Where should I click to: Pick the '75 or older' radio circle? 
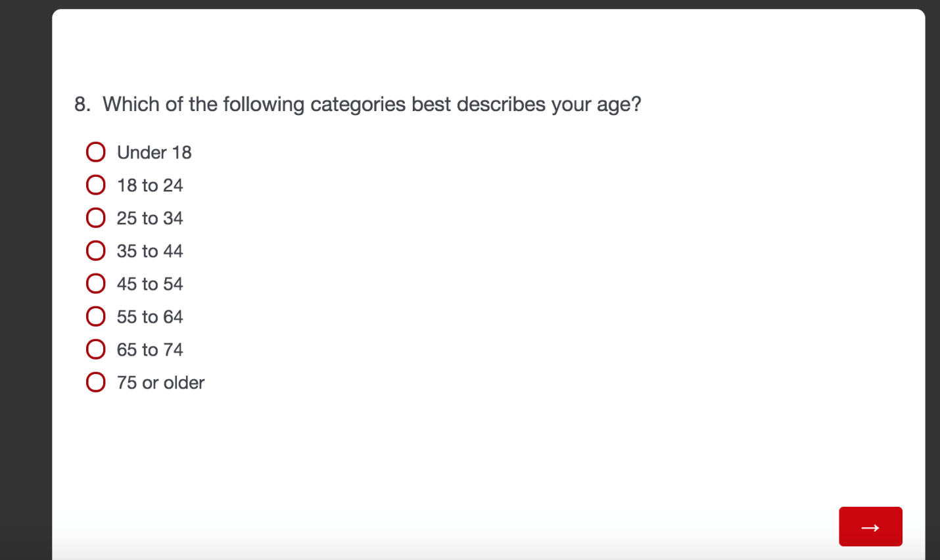(x=96, y=383)
